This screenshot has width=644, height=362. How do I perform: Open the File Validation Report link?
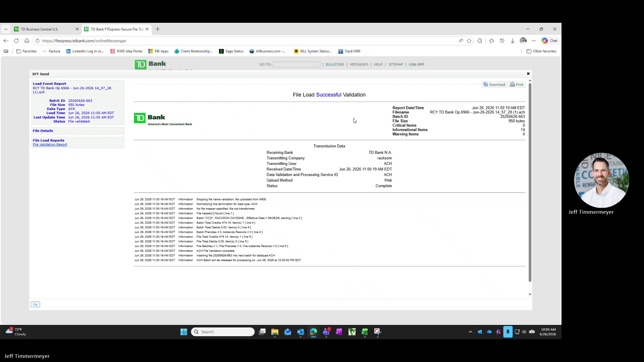(x=50, y=145)
